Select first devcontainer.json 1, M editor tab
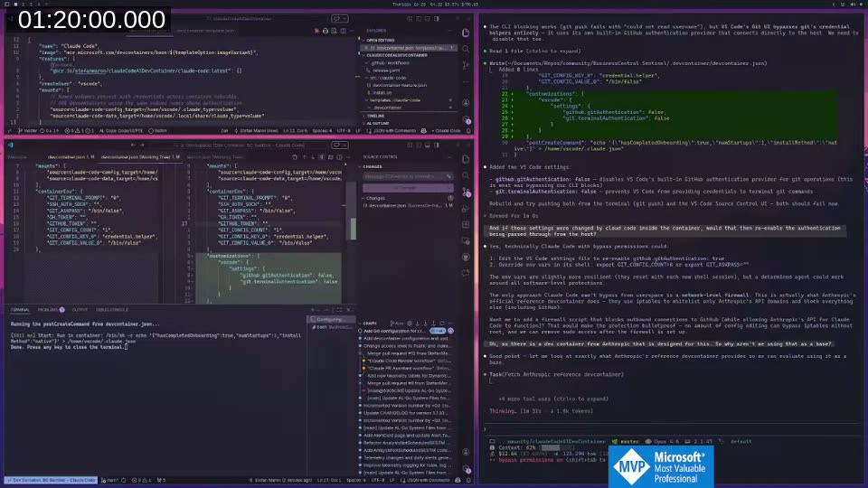The width and height of the screenshot is (868, 488). (71, 157)
